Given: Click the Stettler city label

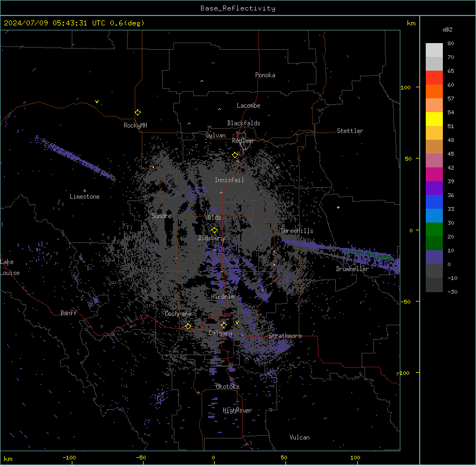Looking at the screenshot, I should click(350, 131).
